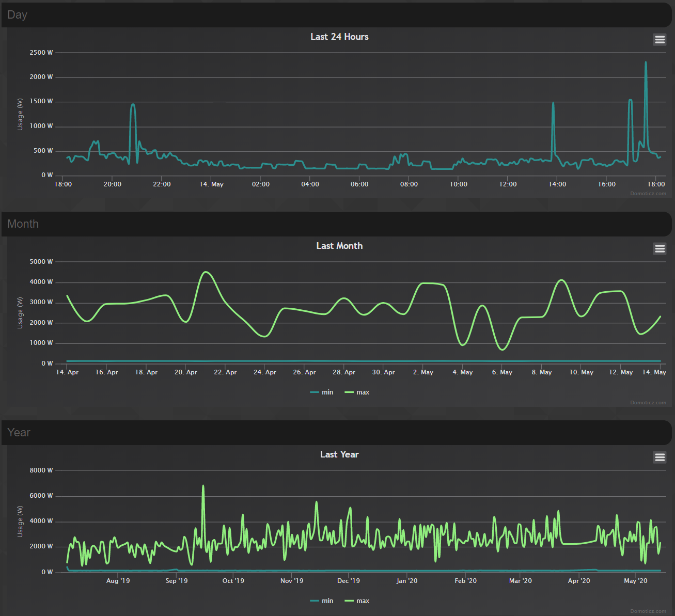Click the highest peak in the 24 hour chart
Image resolution: width=675 pixels, height=616 pixels.
(x=646, y=62)
